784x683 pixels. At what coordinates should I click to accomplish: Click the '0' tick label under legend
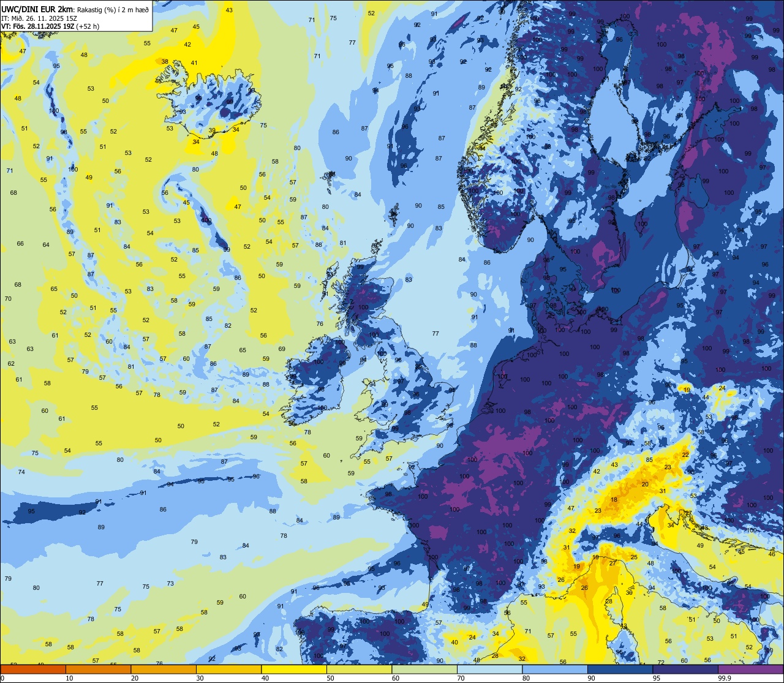pos(2,678)
